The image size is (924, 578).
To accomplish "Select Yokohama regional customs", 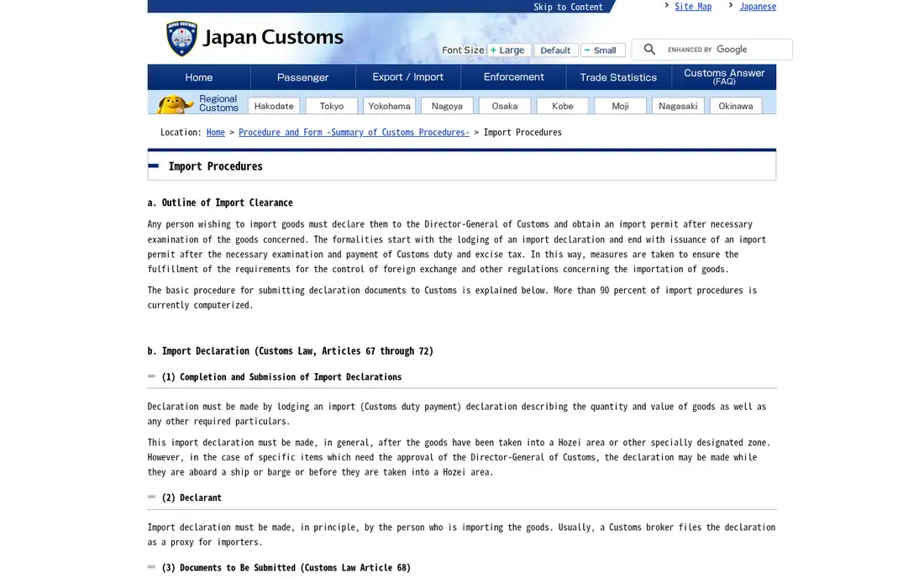I will 390,106.
